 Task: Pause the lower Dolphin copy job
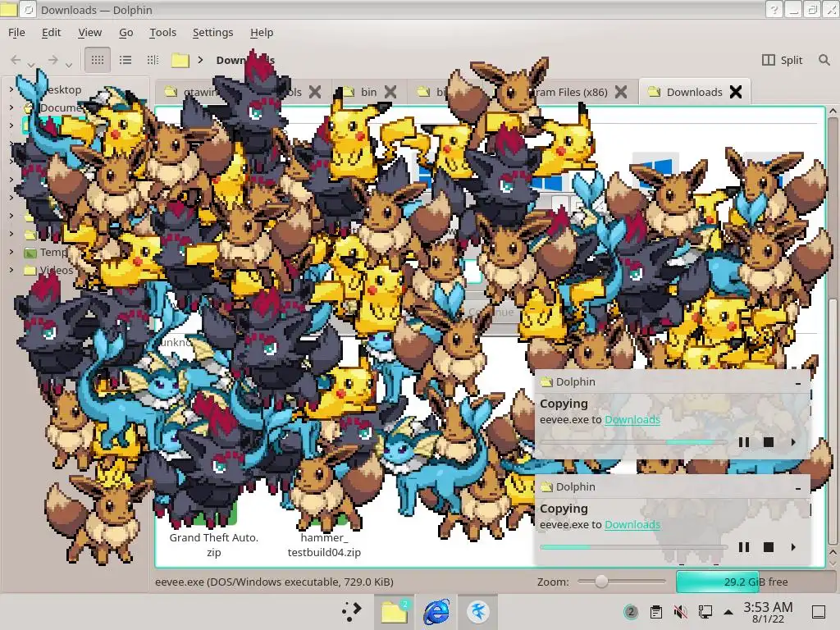tap(743, 547)
